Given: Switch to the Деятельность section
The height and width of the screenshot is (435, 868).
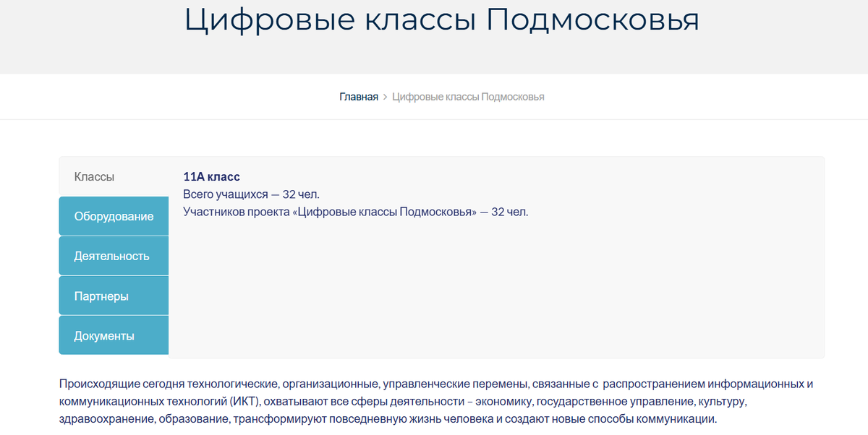Looking at the screenshot, I should click(113, 255).
